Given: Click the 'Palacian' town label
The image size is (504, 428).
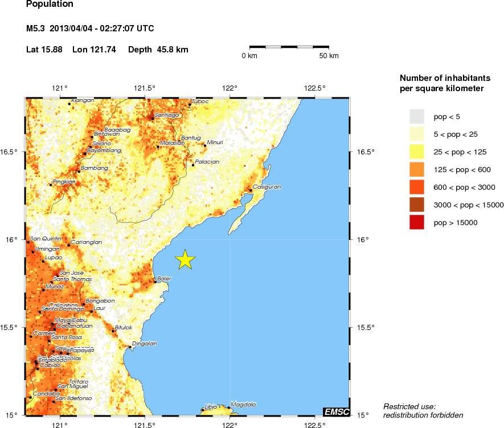Looking at the screenshot, I should (207, 162).
